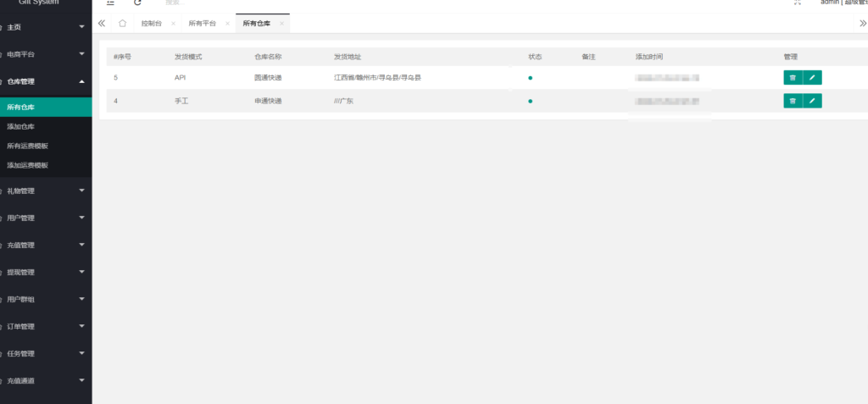Image resolution: width=868 pixels, height=404 pixels.
Task: Click the home icon tab
Action: point(122,23)
